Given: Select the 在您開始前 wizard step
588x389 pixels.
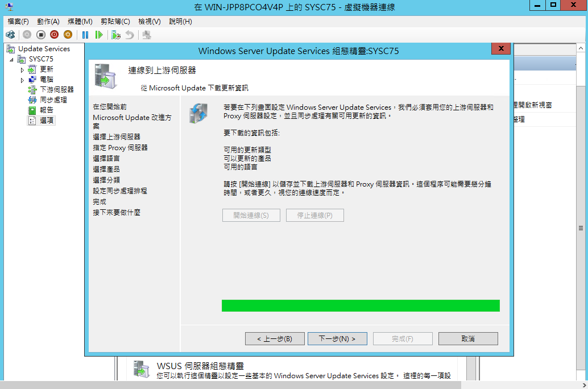Looking at the screenshot, I should [x=110, y=107].
